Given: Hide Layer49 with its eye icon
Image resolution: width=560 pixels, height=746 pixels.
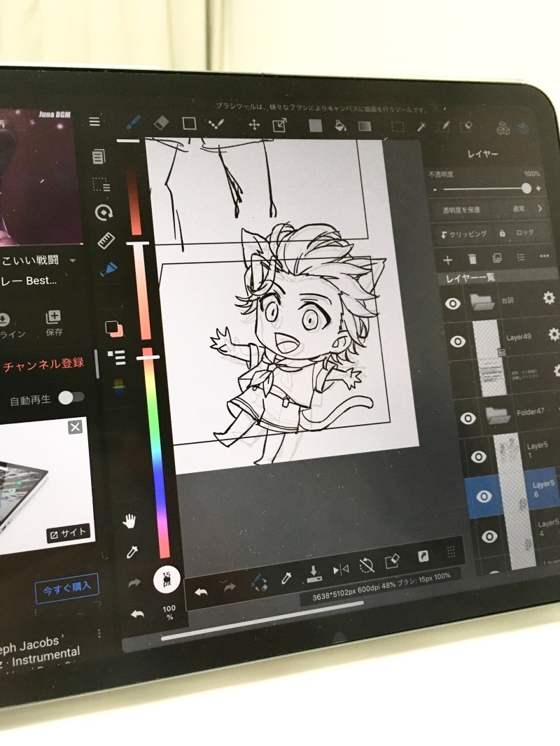Looking at the screenshot, I should (458, 341).
